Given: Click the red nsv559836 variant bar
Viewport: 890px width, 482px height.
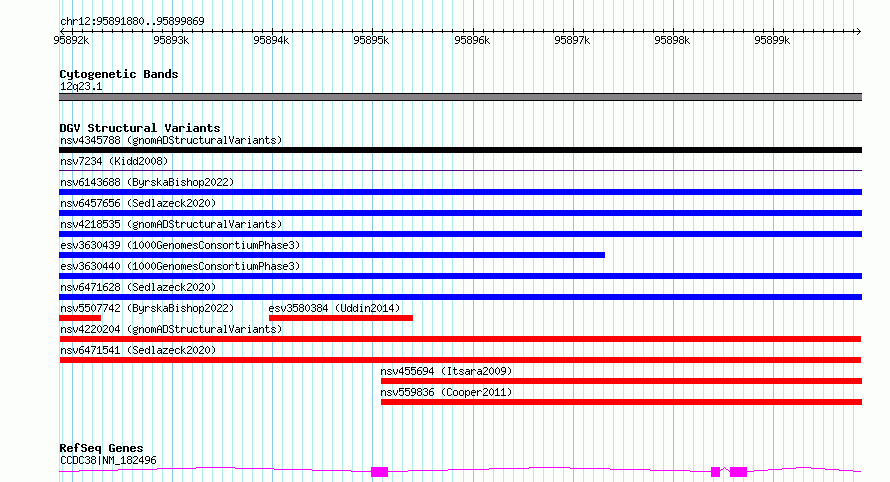Looking at the screenshot, I should [622, 402].
